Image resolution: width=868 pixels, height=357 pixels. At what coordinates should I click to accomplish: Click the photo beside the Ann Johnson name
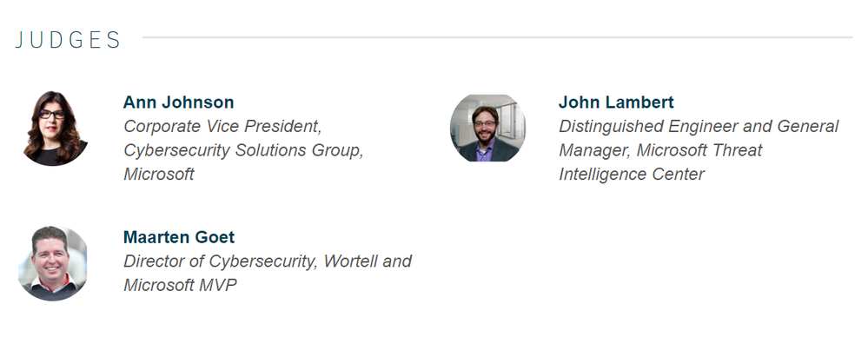[x=54, y=128]
